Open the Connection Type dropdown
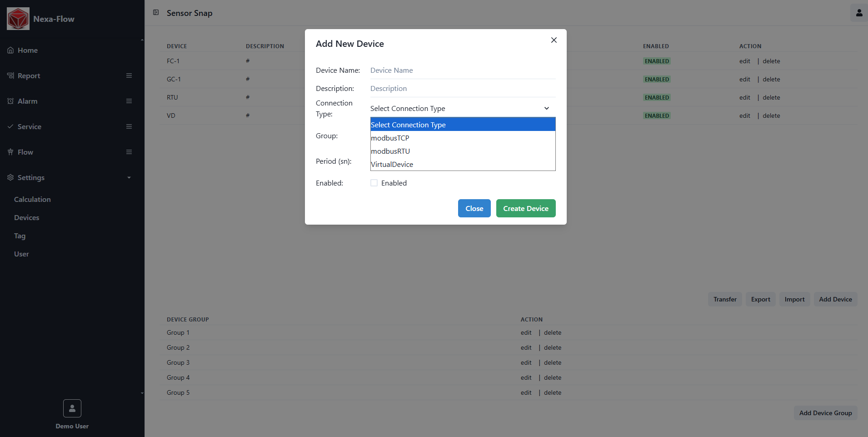Image resolution: width=868 pixels, height=437 pixels. point(463,108)
